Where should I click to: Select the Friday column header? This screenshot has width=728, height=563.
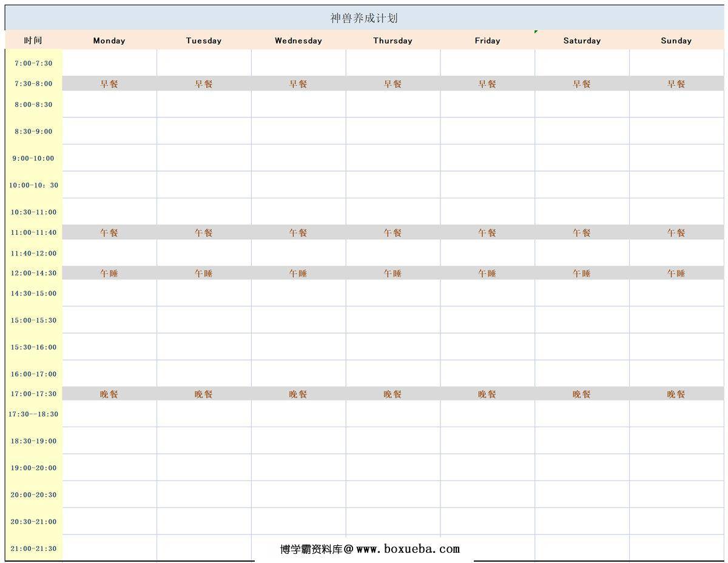(x=488, y=40)
